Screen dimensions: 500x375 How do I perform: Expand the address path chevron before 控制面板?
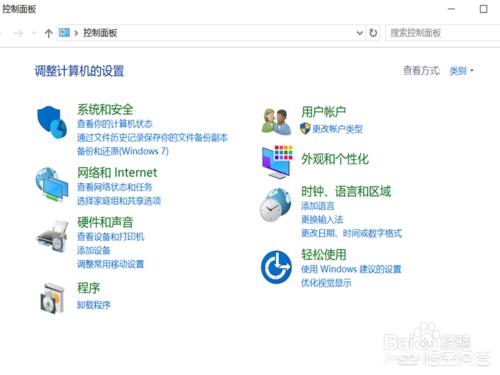coord(76,33)
